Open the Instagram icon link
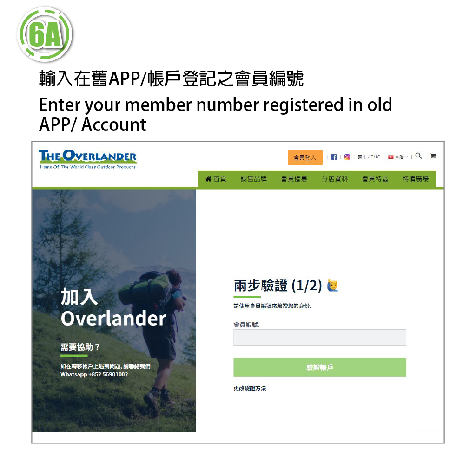Screen dimensions: 476x450 pyautogui.click(x=347, y=157)
